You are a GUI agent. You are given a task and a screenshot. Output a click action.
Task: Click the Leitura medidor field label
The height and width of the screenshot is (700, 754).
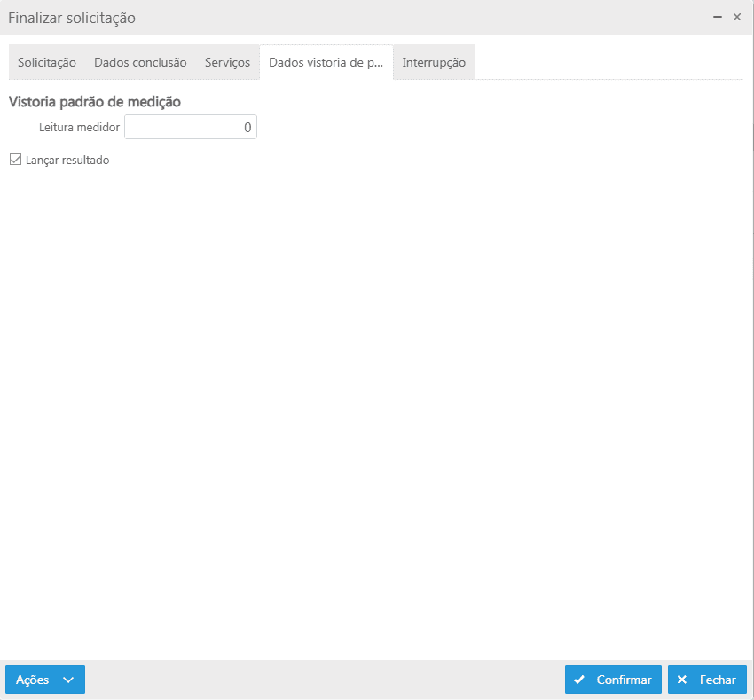(79, 128)
